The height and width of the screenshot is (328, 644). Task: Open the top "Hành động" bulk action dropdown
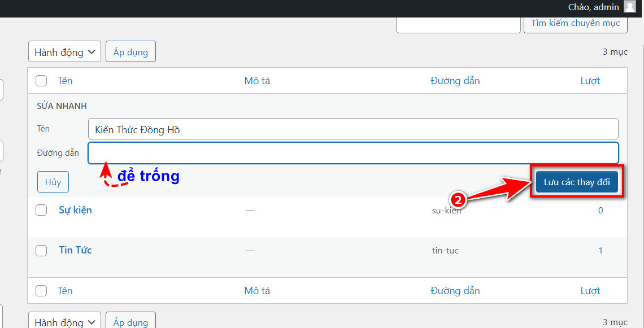(x=64, y=52)
